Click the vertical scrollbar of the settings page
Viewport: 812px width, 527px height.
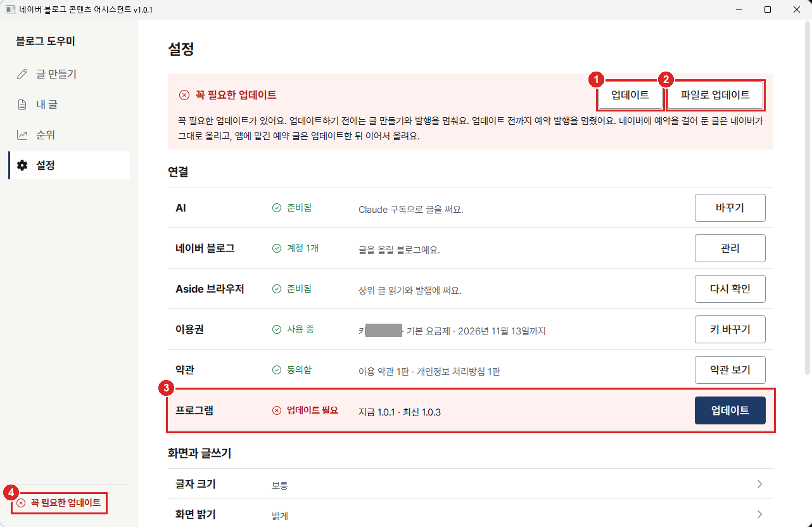[x=807, y=197]
